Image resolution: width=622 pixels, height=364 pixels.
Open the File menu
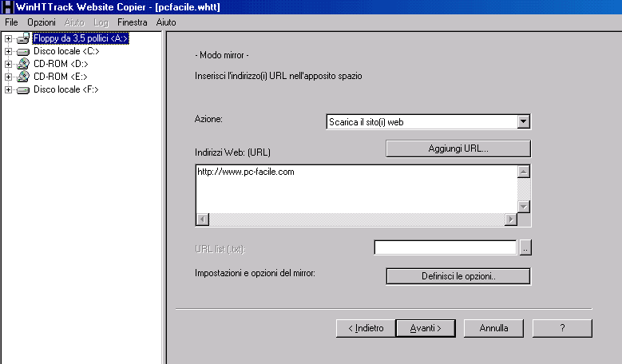[11, 22]
